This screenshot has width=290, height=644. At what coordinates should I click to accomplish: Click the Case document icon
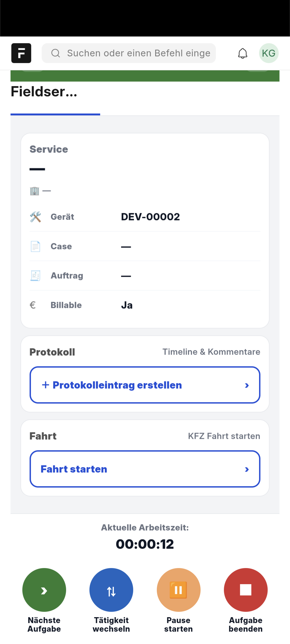35,246
